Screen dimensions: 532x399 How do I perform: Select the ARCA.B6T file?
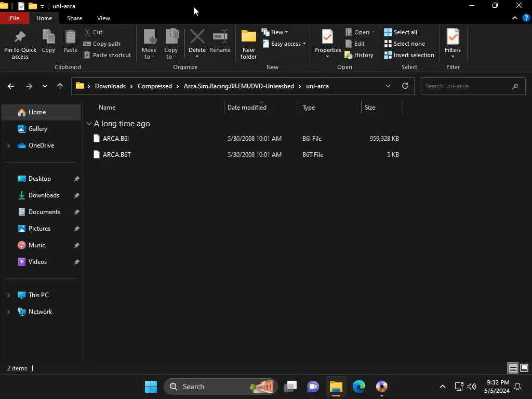[x=117, y=155]
